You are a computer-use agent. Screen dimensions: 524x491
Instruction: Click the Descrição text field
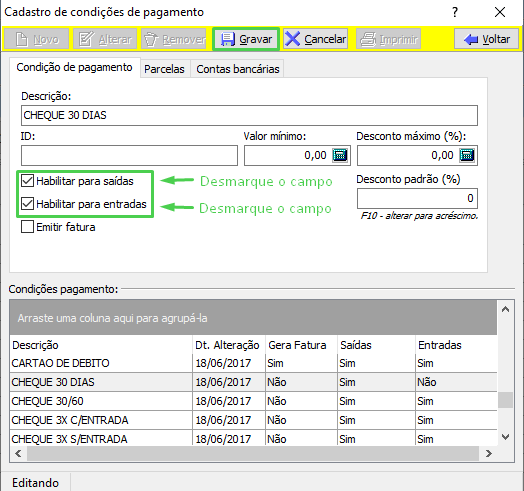[249, 116]
